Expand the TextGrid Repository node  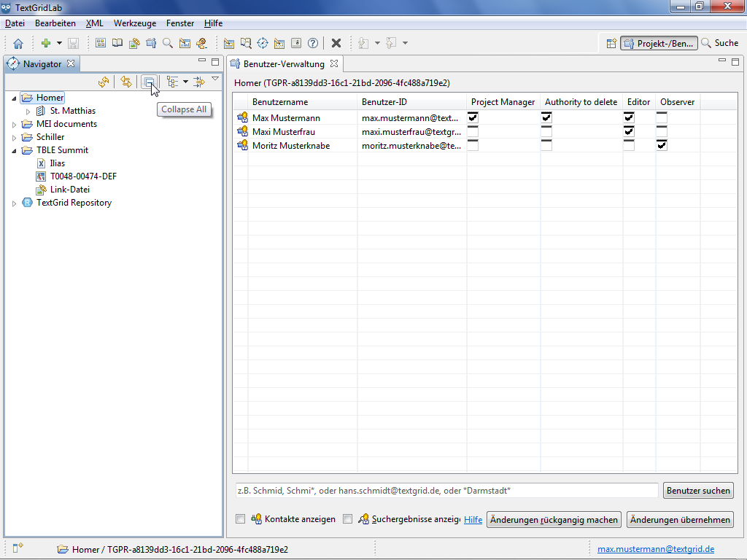(14, 203)
